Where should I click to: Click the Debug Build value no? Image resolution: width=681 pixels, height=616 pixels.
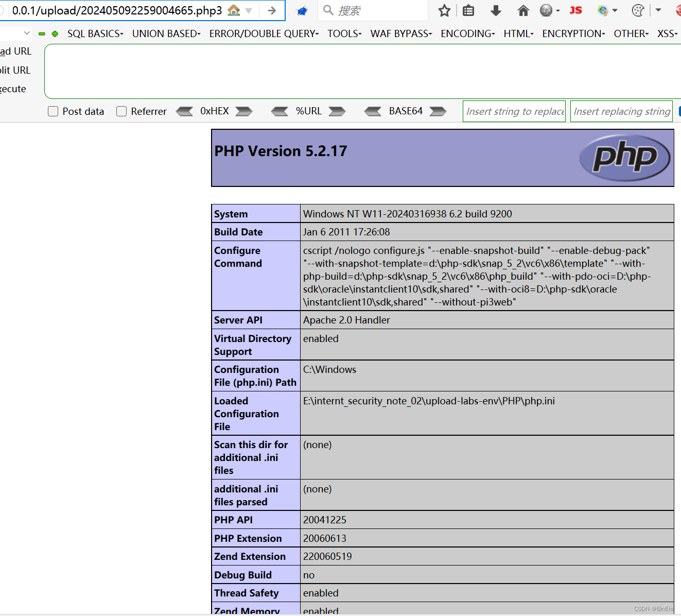(309, 575)
